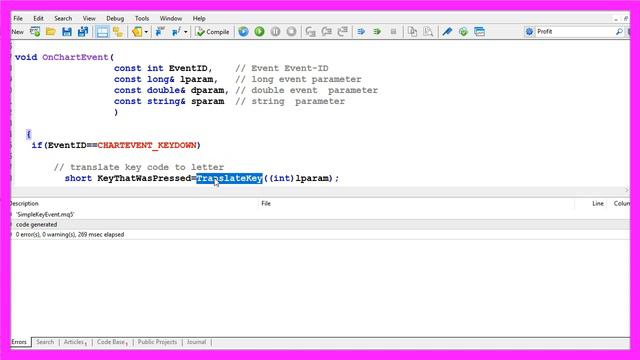Start profiling on real data with the blue arrows icon
This screenshot has width=640, height=360.
(x=361, y=31)
